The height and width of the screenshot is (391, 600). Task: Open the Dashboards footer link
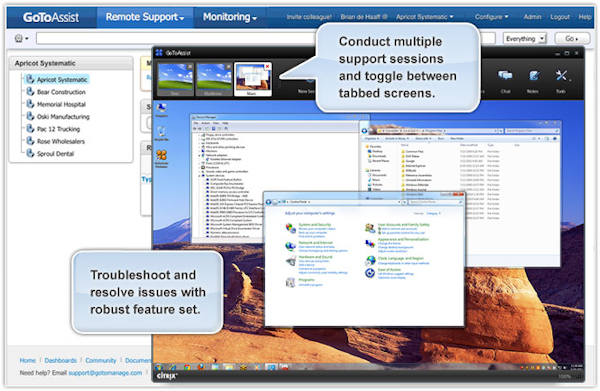[x=60, y=360]
